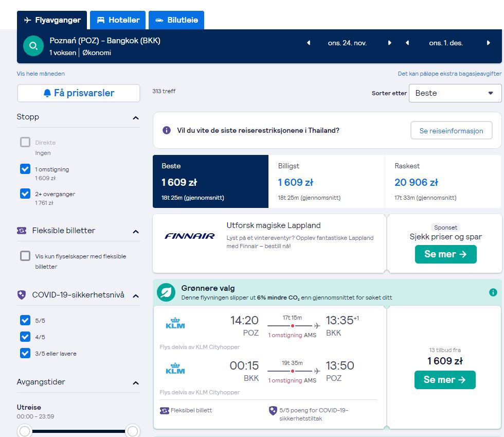Go to previous departure date arrow
The image size is (504, 437).
point(309,43)
